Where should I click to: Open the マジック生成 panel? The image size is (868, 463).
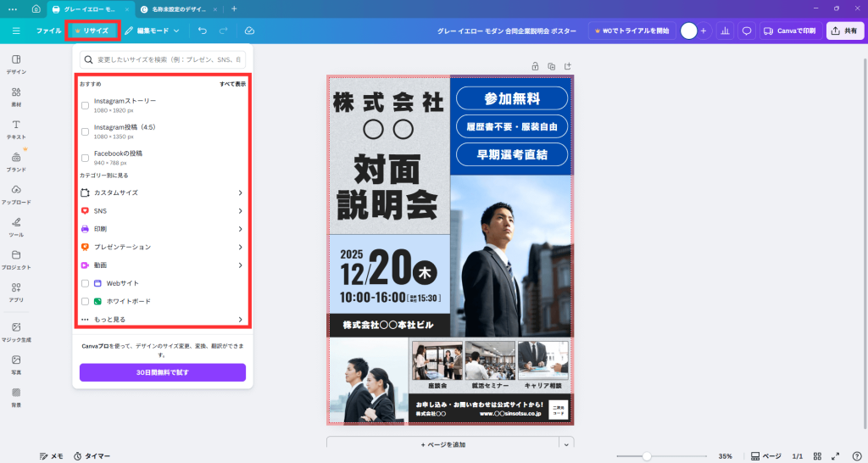16,332
